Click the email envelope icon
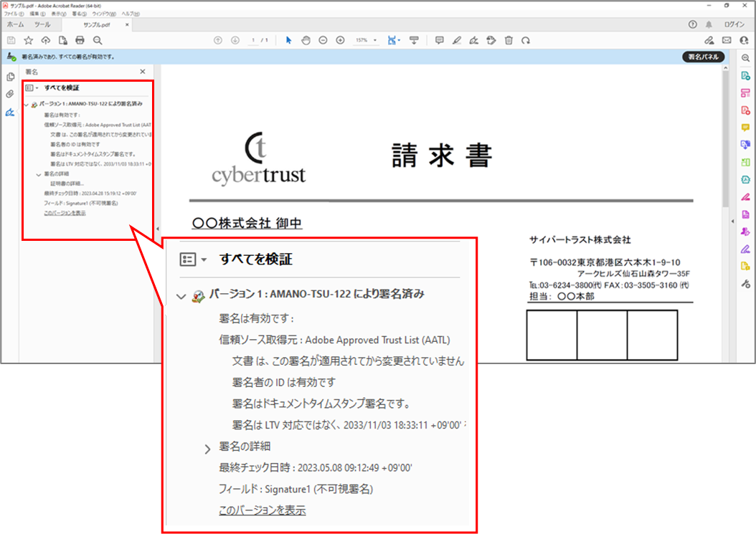This screenshot has height=534, width=756. (727, 40)
